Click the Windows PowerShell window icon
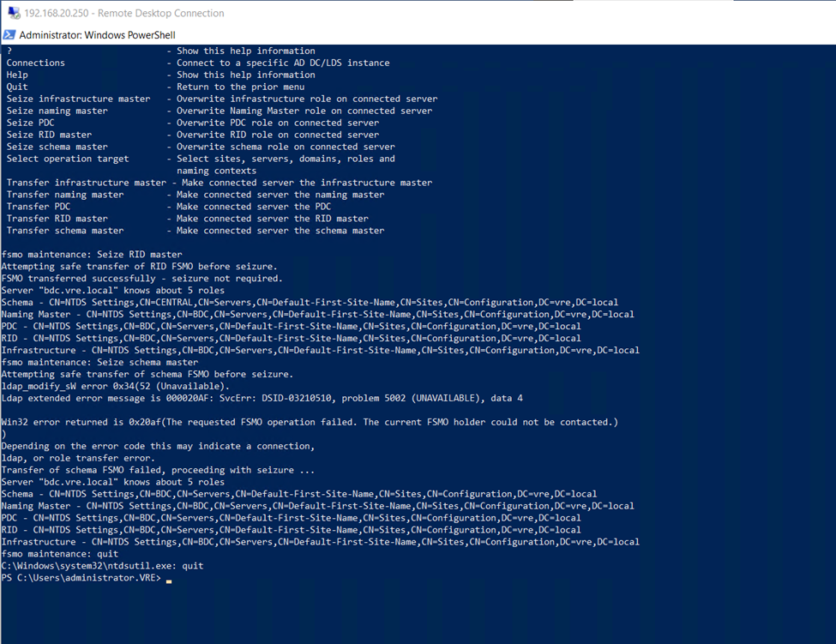 click(x=9, y=35)
